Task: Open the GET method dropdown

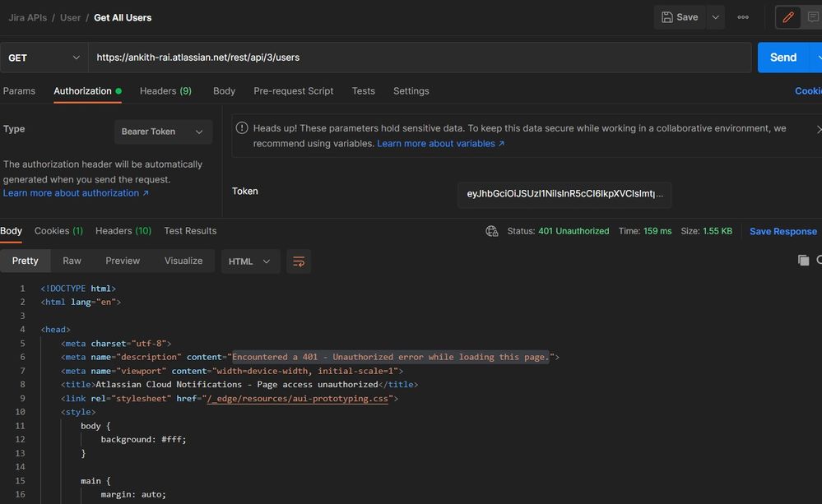Action: tap(44, 58)
